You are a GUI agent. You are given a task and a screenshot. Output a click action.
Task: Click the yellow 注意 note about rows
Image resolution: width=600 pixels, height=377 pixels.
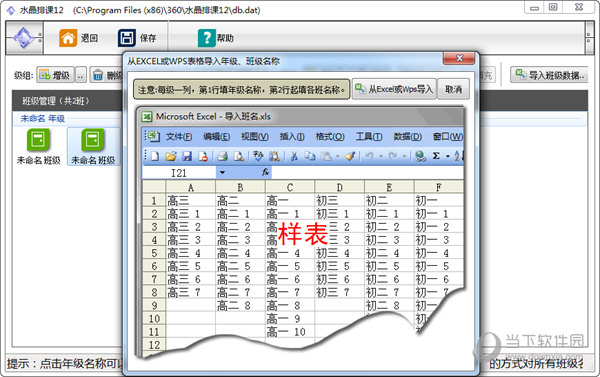241,90
